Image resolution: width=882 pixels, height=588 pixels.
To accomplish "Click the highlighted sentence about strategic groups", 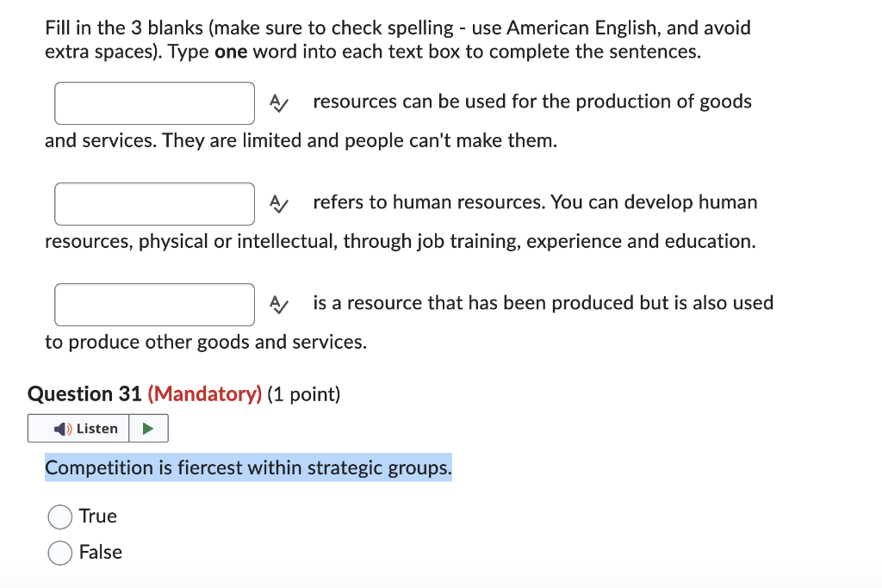I will coord(248,467).
